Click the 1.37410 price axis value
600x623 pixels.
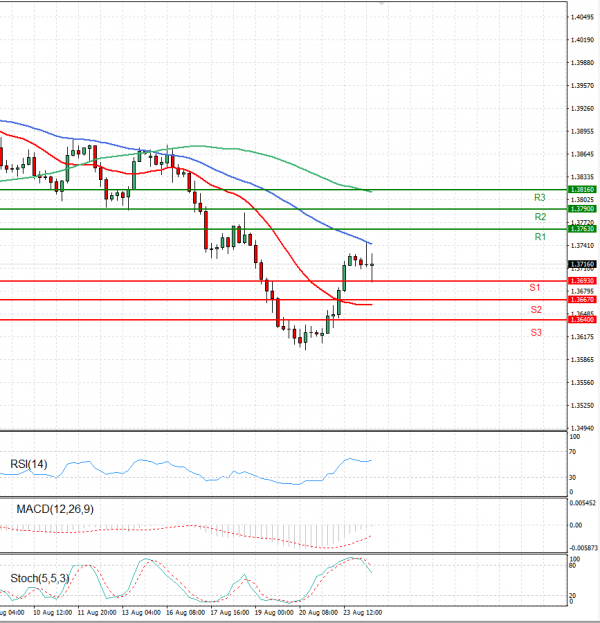[582, 246]
